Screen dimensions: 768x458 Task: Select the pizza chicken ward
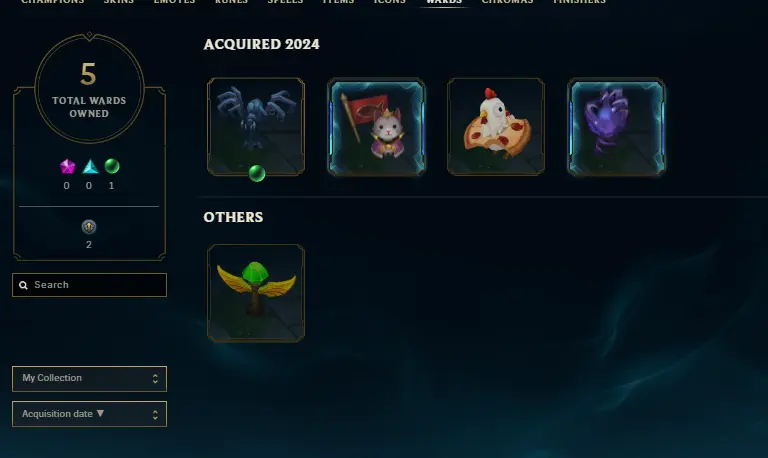click(x=496, y=126)
